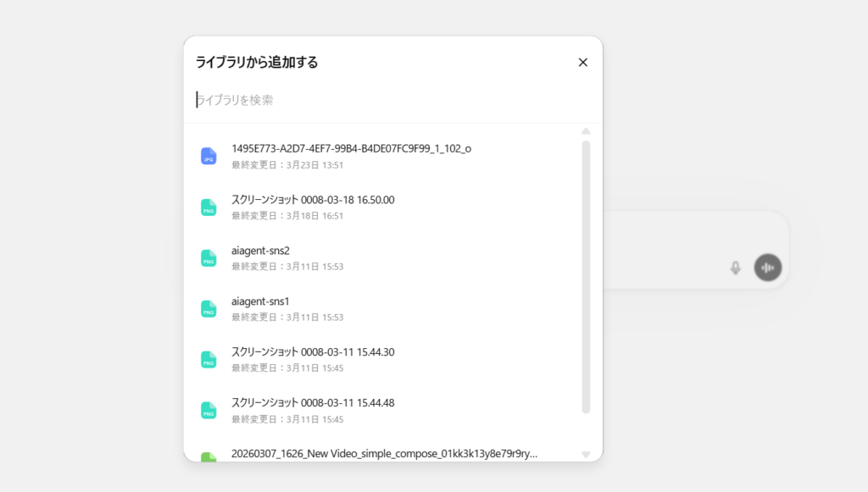The width and height of the screenshot is (868, 492).
Task: Pick スクリーンショット 0008-03-18 16.50.00 from list
Action: click(x=313, y=200)
